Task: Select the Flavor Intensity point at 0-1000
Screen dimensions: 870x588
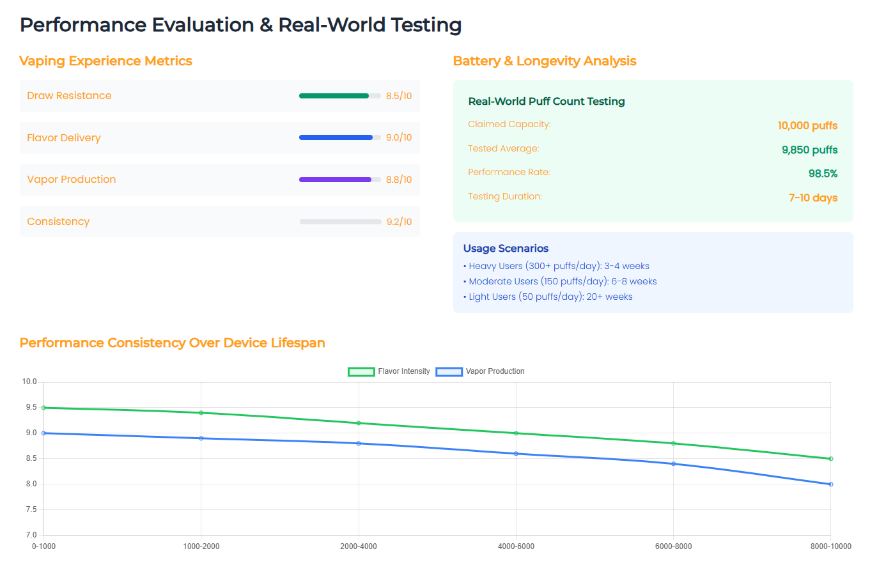Action: 43,408
